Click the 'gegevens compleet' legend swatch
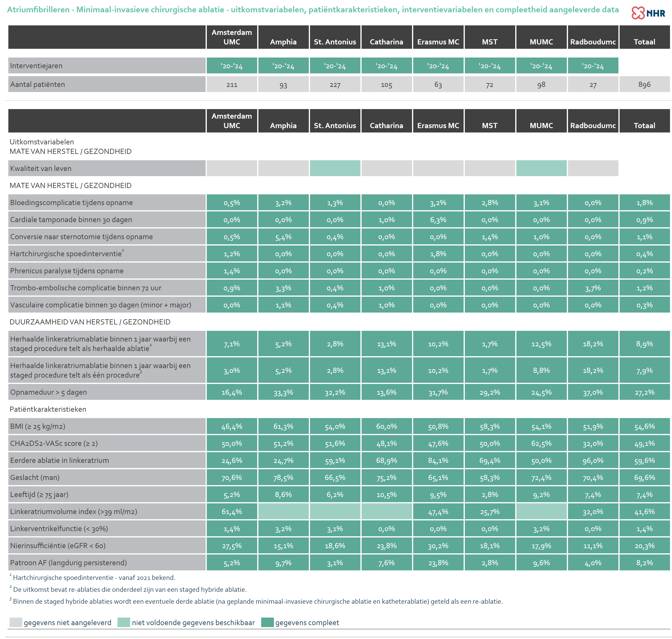The image size is (672, 639). (x=267, y=622)
